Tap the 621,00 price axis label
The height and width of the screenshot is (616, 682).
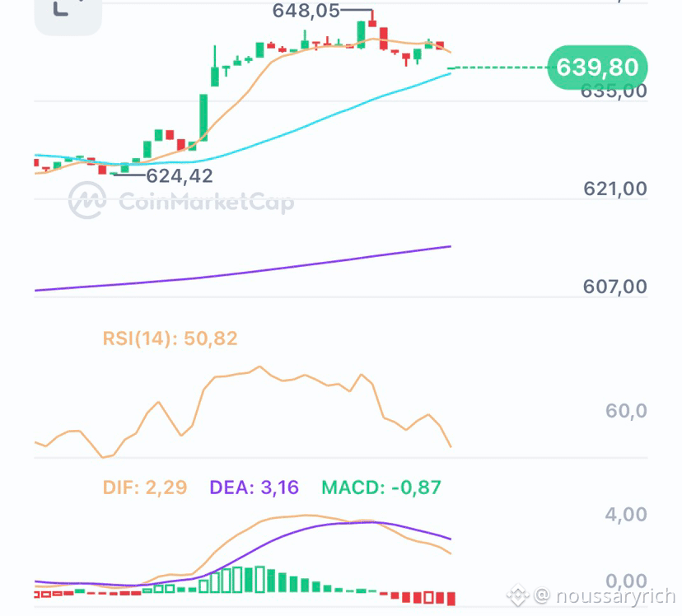pos(615,189)
